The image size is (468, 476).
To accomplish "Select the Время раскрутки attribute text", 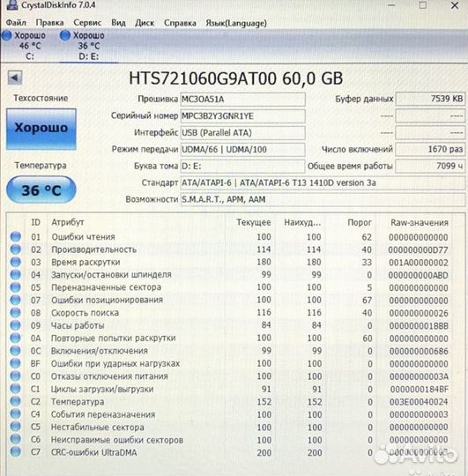I will coord(85,262).
